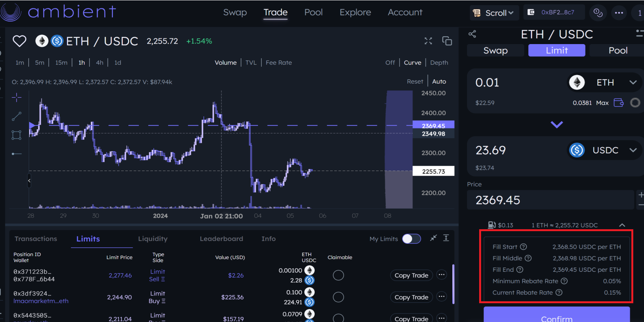Toggle Auto scale on chart

pyautogui.click(x=439, y=81)
